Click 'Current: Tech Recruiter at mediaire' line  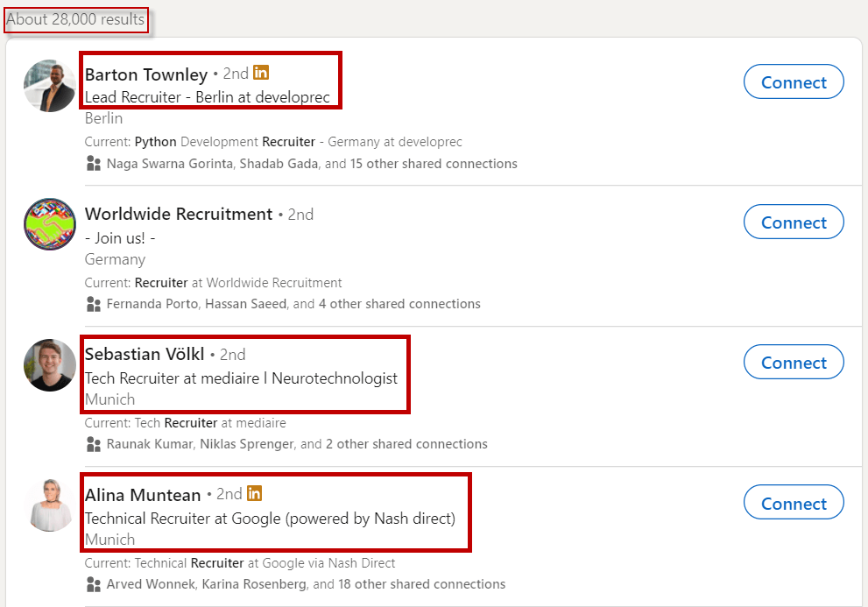[x=186, y=423]
